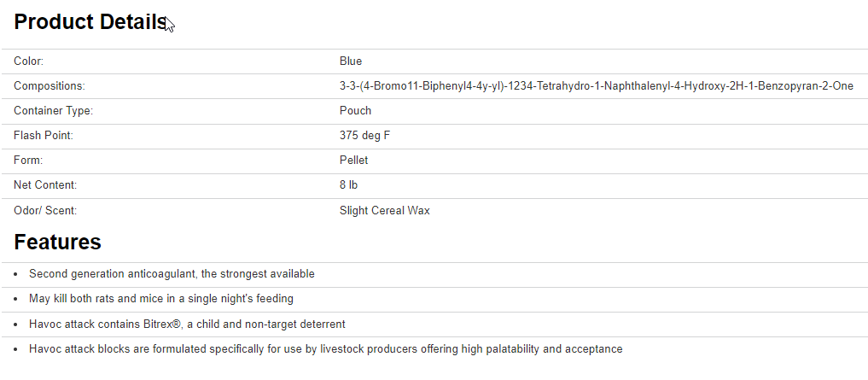Click the Features heading
Image resolution: width=868 pixels, height=380 pixels.
(x=57, y=243)
